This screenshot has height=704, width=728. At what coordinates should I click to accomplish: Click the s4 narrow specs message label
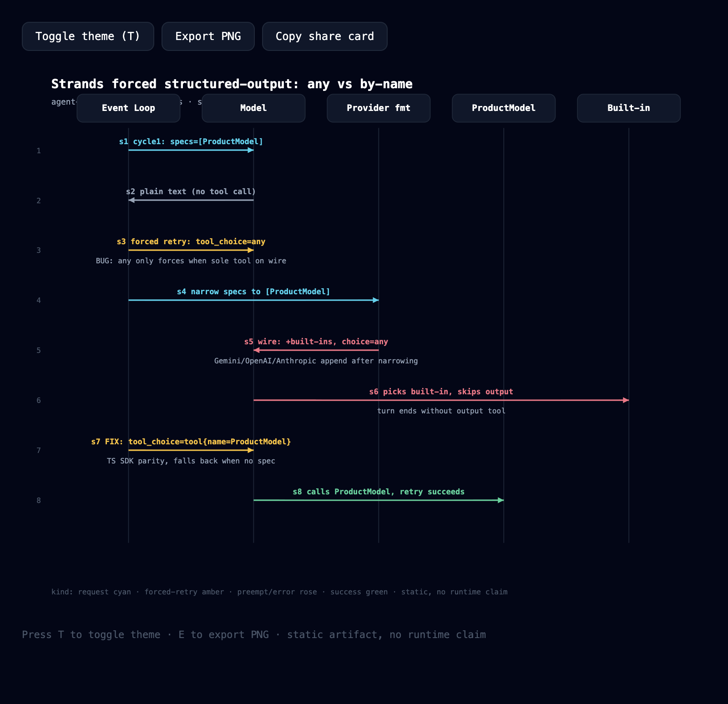pos(253,292)
